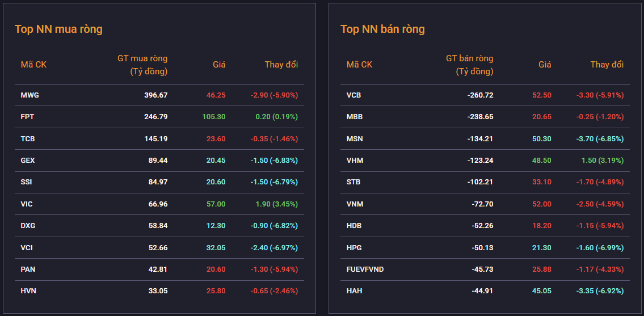Select the GEX stock symbol
Viewport: 644px width, 316px height.
(28, 160)
